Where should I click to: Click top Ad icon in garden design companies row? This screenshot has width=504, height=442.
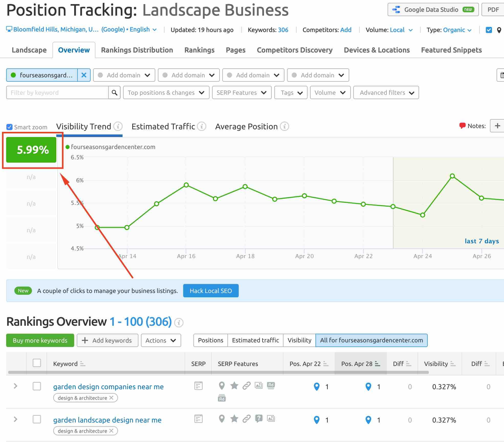point(271,385)
